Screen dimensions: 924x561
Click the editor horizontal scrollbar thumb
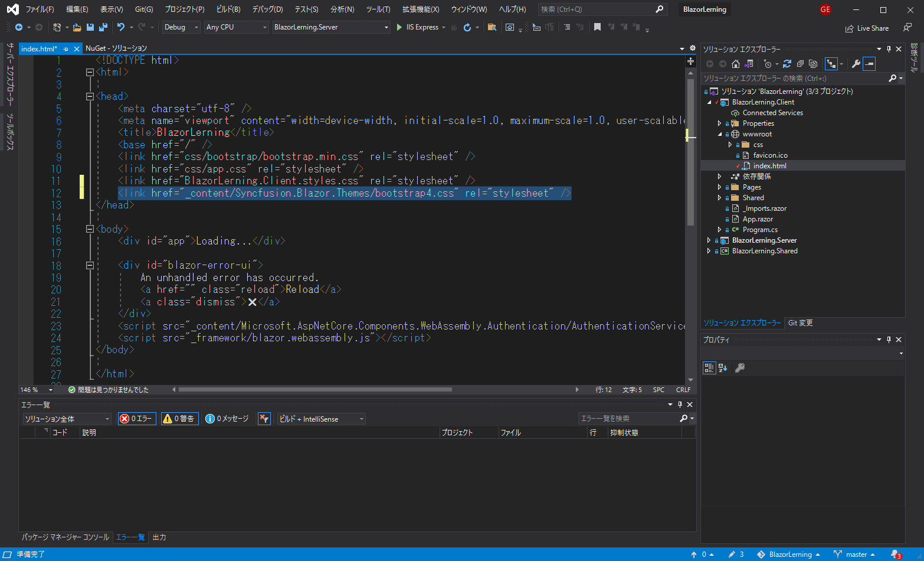coord(315,390)
